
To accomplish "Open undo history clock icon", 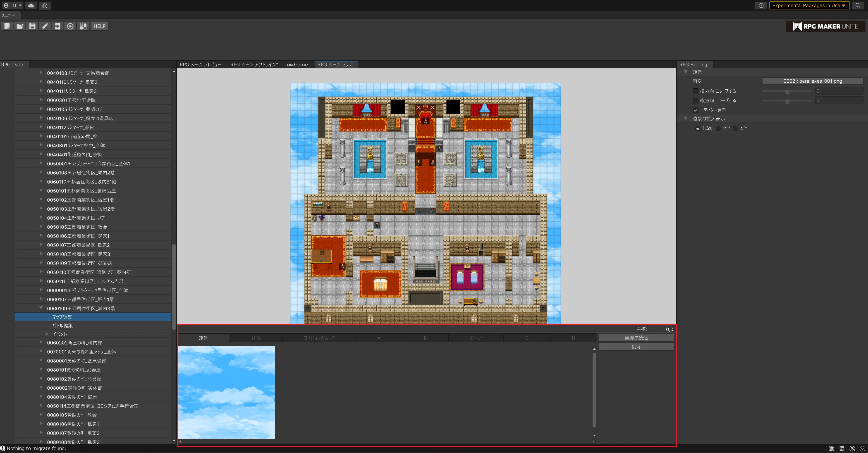I will point(761,5).
